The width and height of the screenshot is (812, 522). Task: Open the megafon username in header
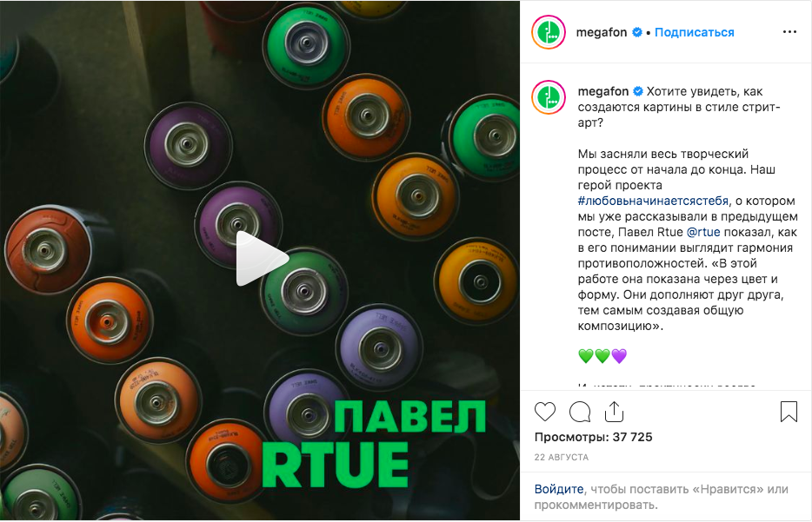(x=602, y=32)
